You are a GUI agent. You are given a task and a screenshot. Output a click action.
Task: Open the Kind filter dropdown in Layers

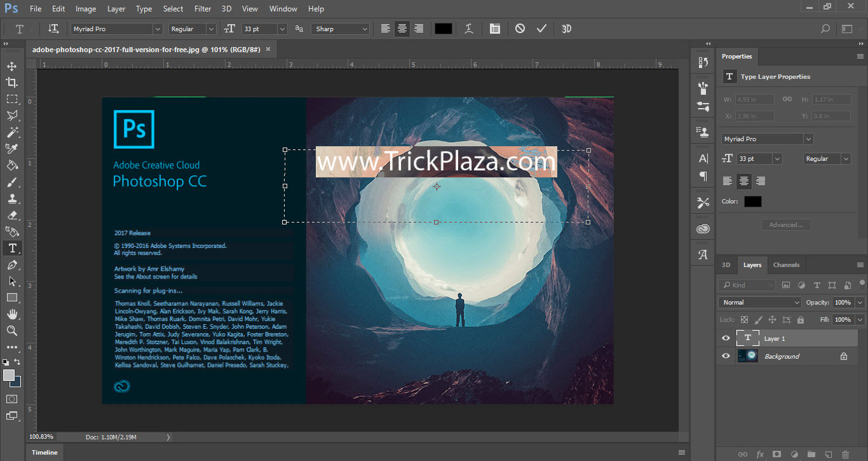(x=747, y=286)
